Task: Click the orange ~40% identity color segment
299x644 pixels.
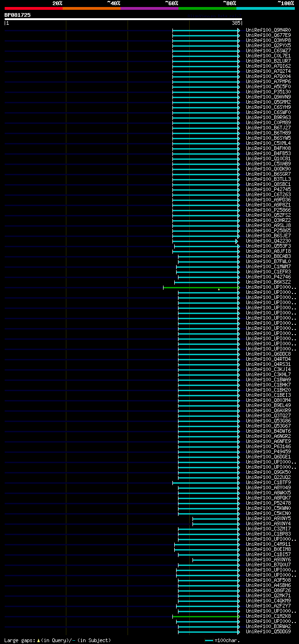Action: tap(91, 8)
